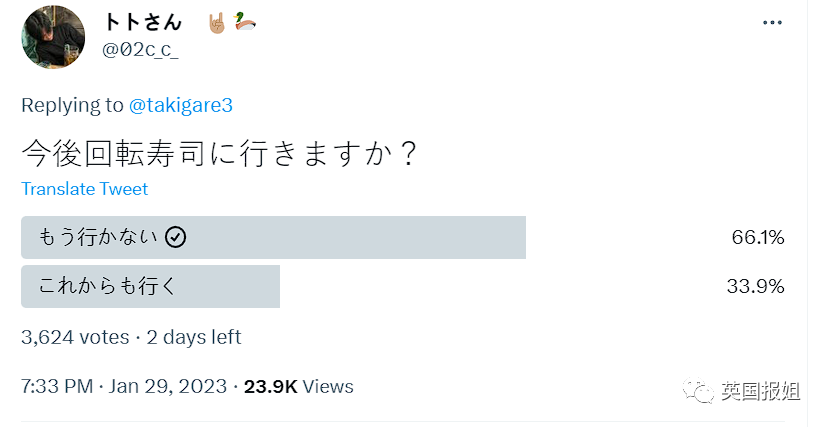Click the Translate Tweet link

coord(84,189)
